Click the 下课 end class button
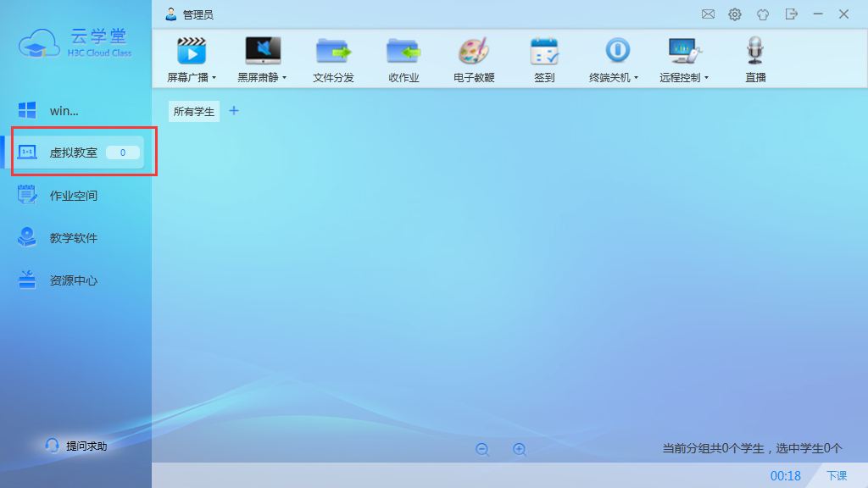868x488 pixels. pyautogui.click(x=837, y=476)
